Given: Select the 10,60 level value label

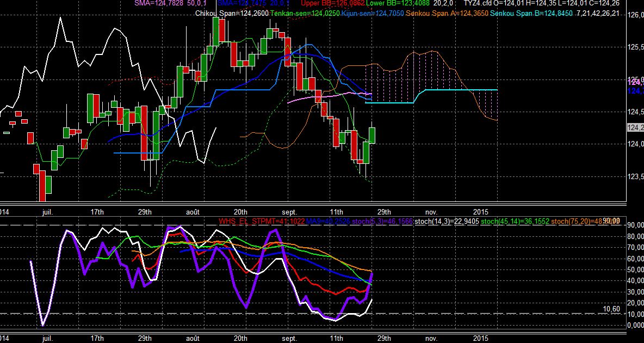Looking at the screenshot, I should 611,309.
